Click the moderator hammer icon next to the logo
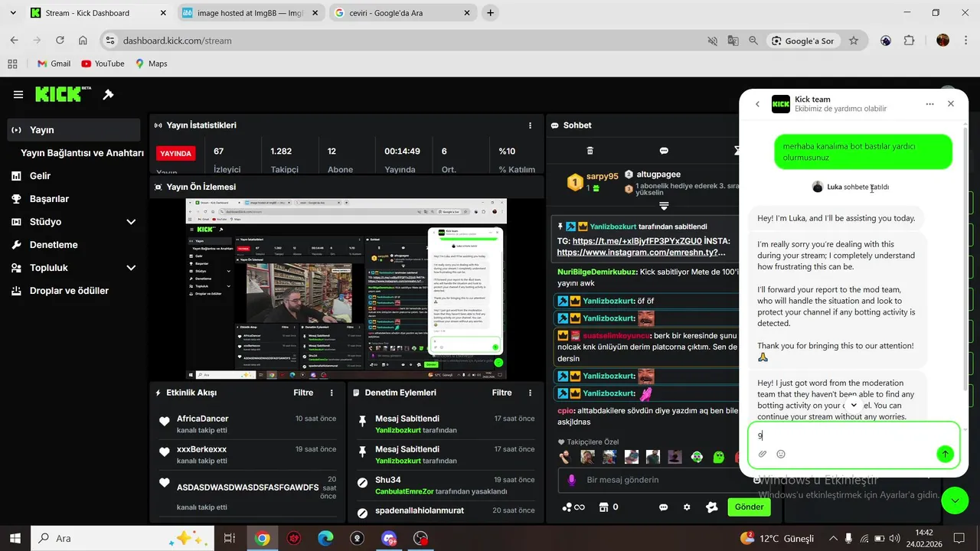 click(x=108, y=95)
